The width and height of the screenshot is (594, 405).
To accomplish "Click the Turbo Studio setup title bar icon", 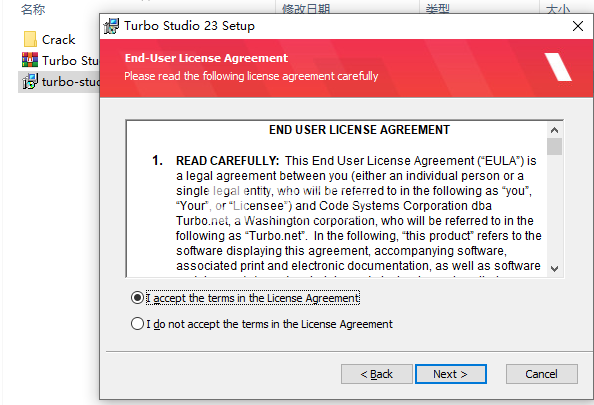I will tap(111, 26).
